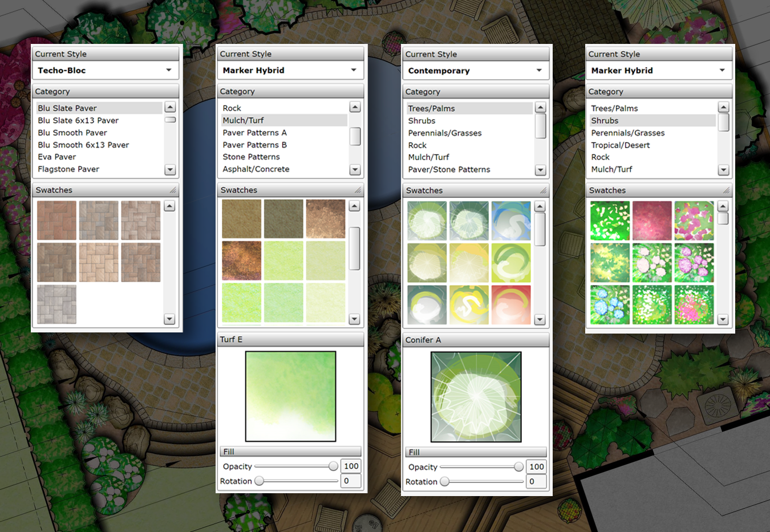The width and height of the screenshot is (770, 532).
Task: Click the Turf E opacity slider handle
Action: (x=333, y=466)
